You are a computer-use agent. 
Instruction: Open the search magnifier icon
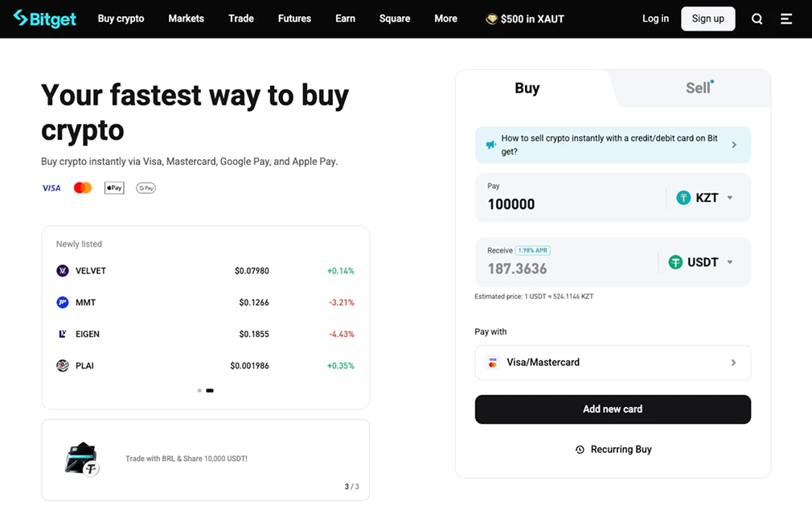757,18
